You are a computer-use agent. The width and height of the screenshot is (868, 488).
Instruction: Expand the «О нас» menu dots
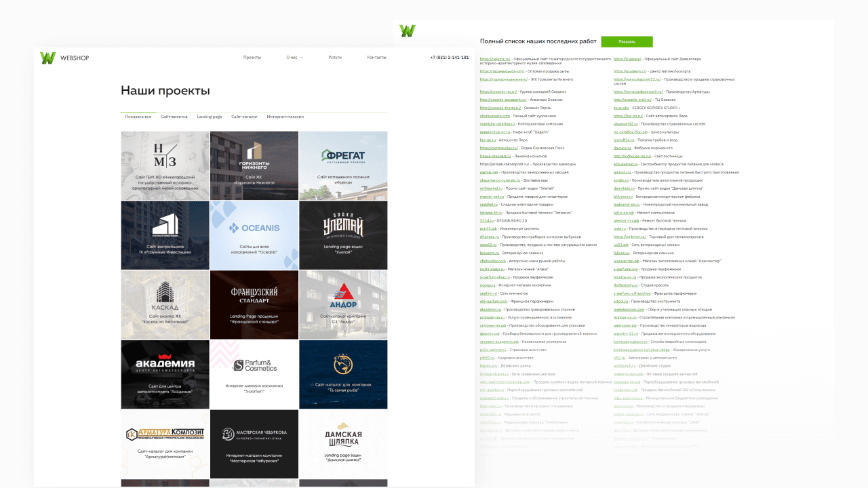[x=301, y=58]
